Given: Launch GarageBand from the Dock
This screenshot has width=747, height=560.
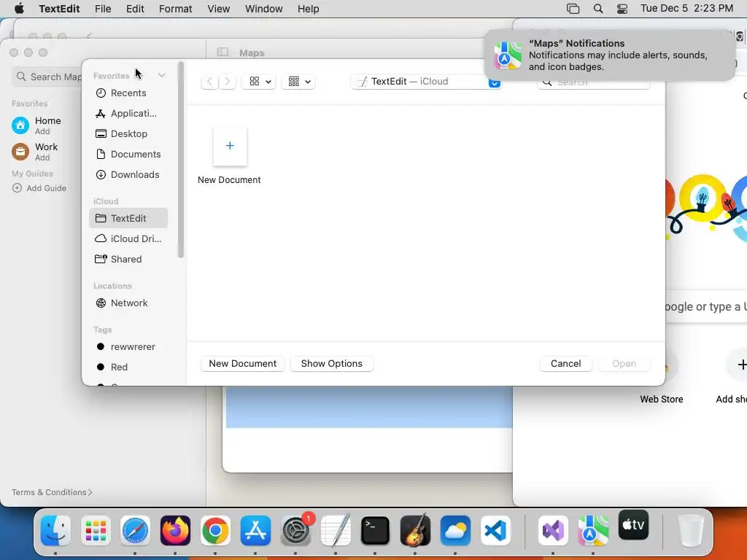Looking at the screenshot, I should (x=415, y=531).
